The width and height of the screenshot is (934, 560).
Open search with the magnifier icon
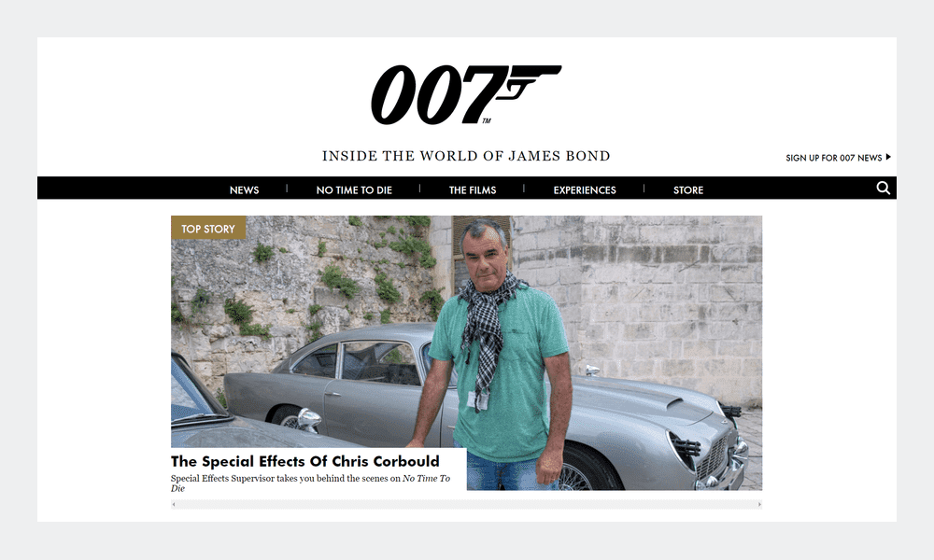point(884,188)
